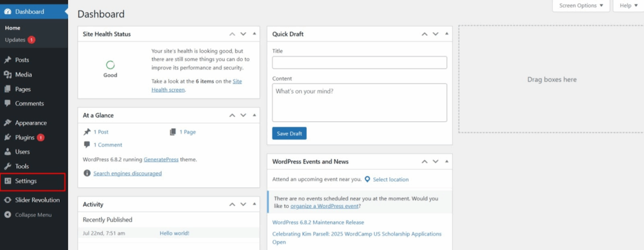Click the Tools wrench icon in sidebar
Viewport: 644px width, 250px height.
click(8, 166)
